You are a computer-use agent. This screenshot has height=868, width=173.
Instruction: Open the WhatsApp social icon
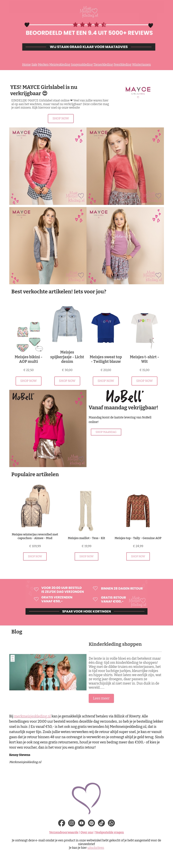[111, 823]
